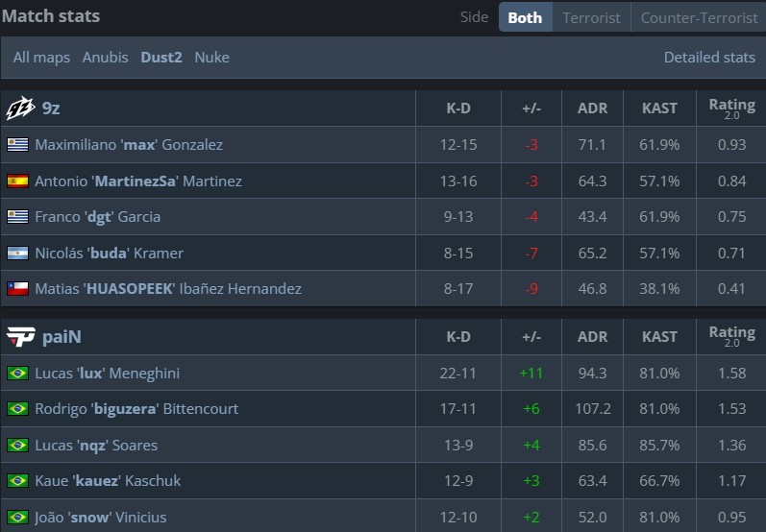Click the Argentina flag next to buda
Screen dimensions: 766x532
[17, 254]
